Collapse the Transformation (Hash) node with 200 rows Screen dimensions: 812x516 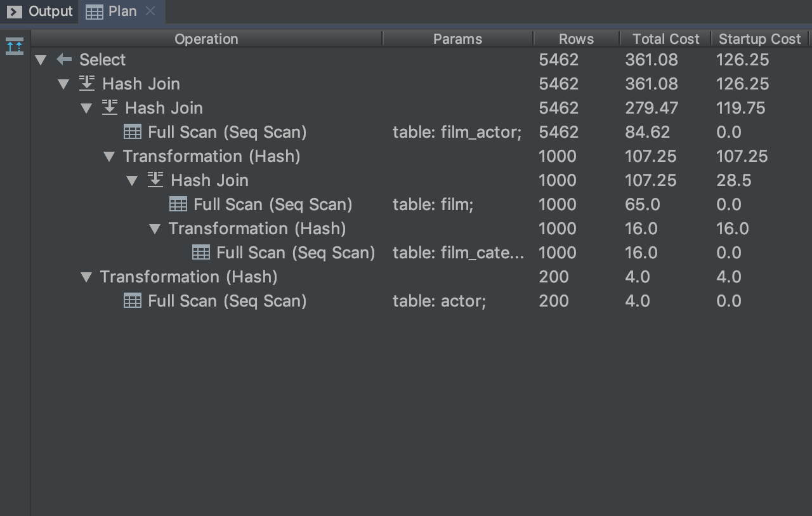pos(86,277)
